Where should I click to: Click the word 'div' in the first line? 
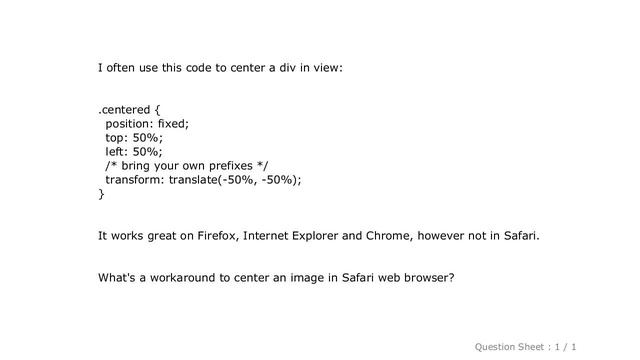[x=288, y=68]
